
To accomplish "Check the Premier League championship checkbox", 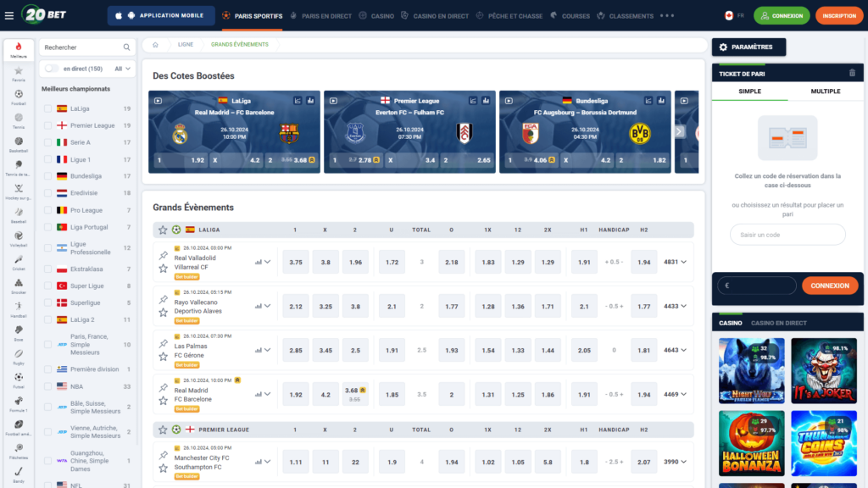I will point(48,125).
